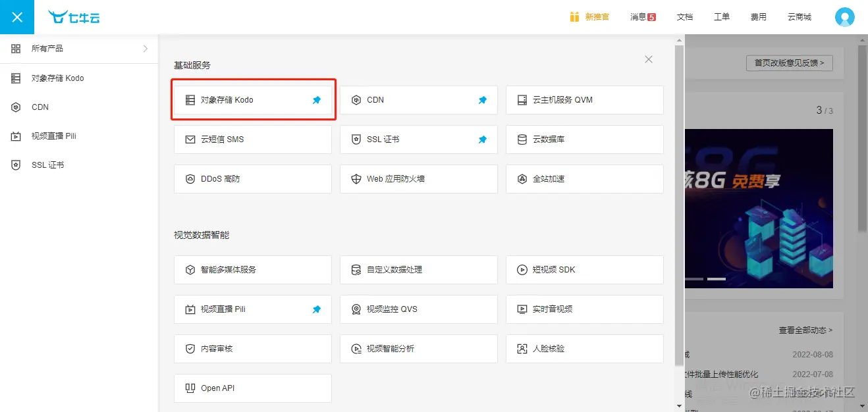Unpin the 视频直播 Pili product card
This screenshot has width=868, height=412.
(317, 309)
